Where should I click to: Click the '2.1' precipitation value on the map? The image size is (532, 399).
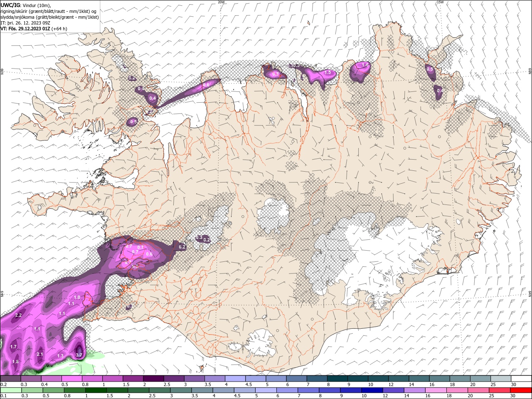[40, 354]
